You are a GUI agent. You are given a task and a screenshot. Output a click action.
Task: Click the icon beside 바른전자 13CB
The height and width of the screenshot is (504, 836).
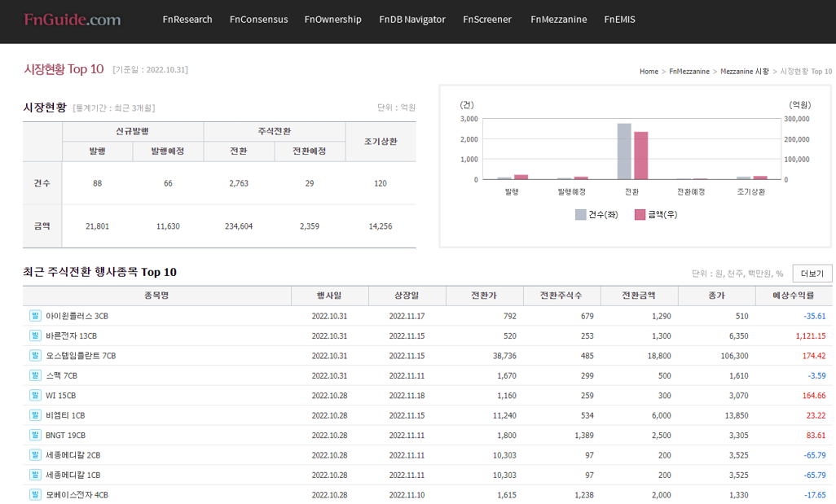pos(35,335)
